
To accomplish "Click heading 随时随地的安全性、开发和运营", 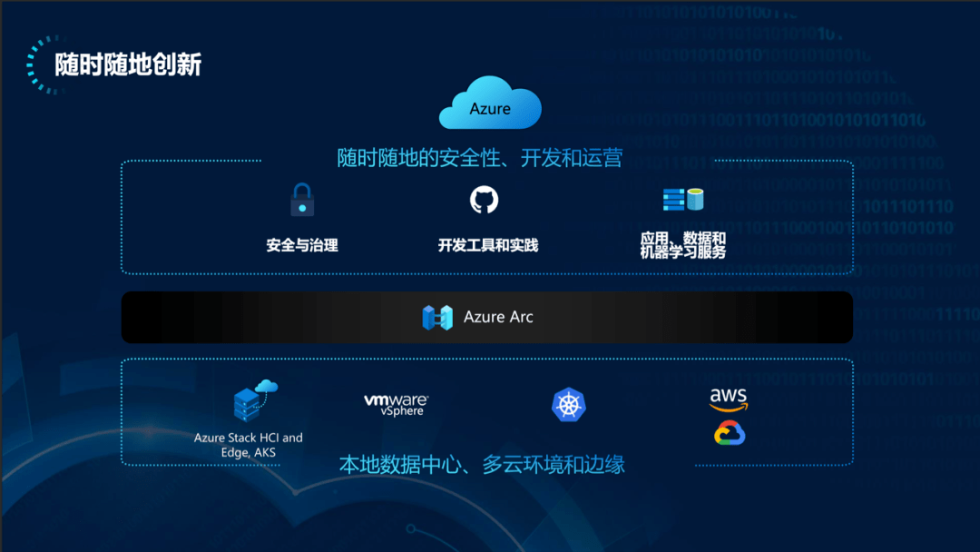I will coord(479,158).
